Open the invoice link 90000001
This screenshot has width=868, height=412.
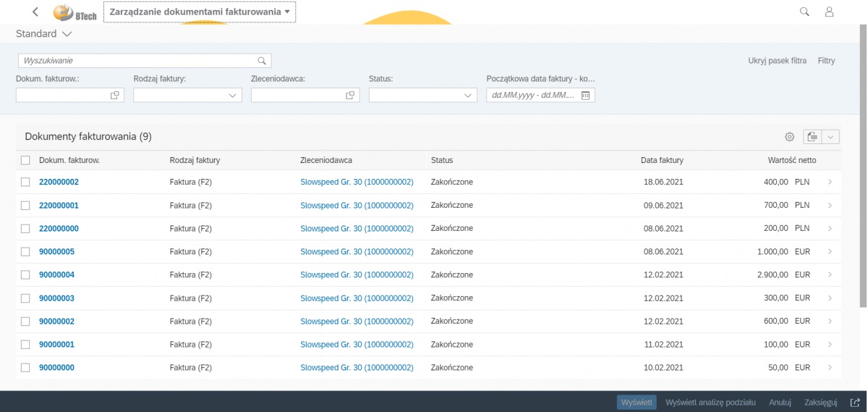click(56, 345)
